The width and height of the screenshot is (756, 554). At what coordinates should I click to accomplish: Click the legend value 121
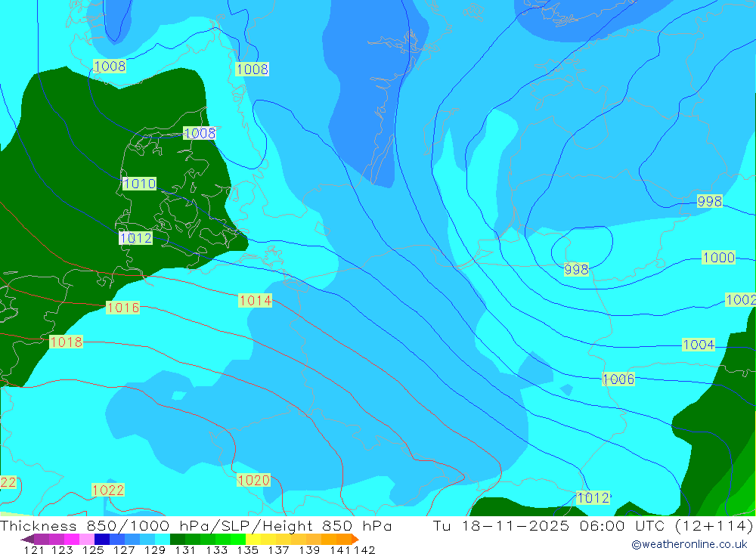click(x=34, y=550)
